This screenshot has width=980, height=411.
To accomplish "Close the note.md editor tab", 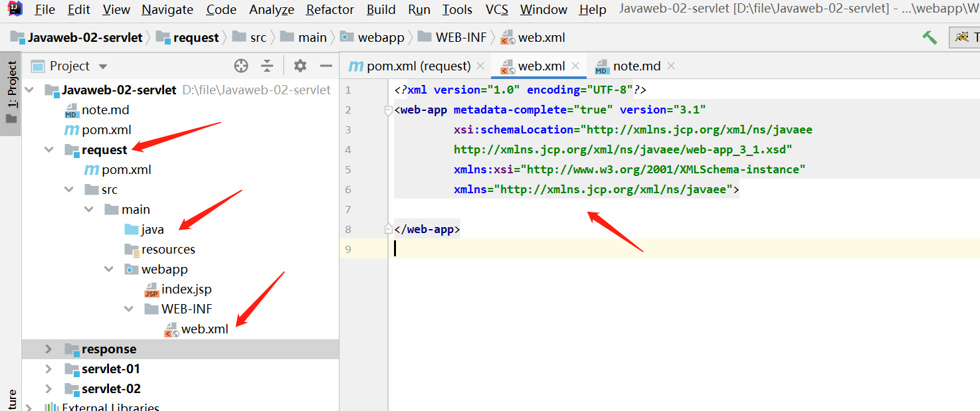I will tap(671, 66).
